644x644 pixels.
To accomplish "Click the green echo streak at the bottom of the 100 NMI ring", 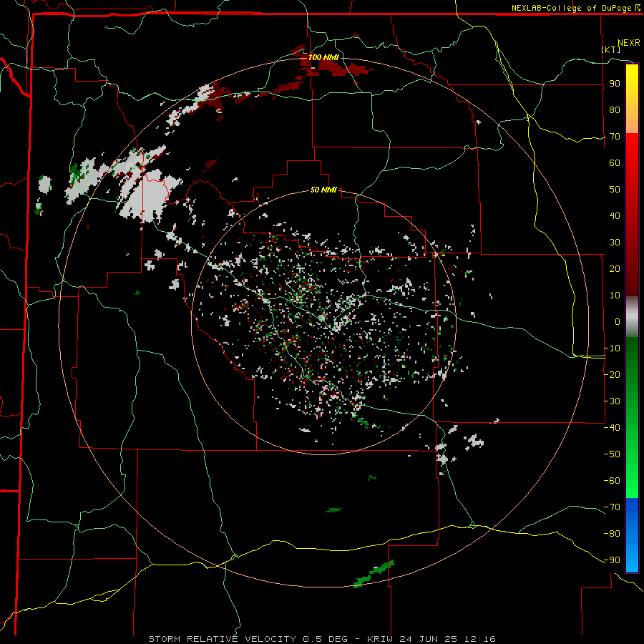I will click(x=374, y=573).
